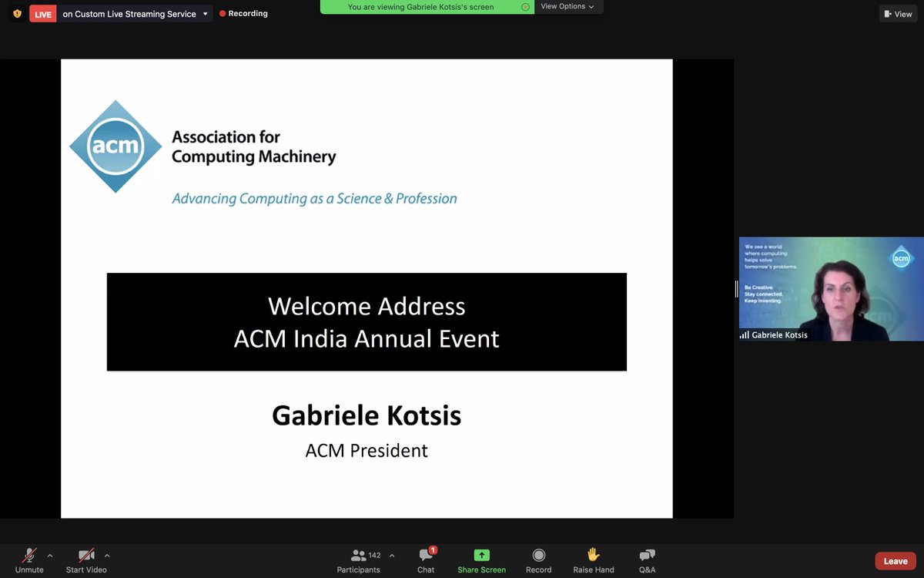Click the Raise Hand icon
Viewport: 924px width, 578px height.
(593, 555)
